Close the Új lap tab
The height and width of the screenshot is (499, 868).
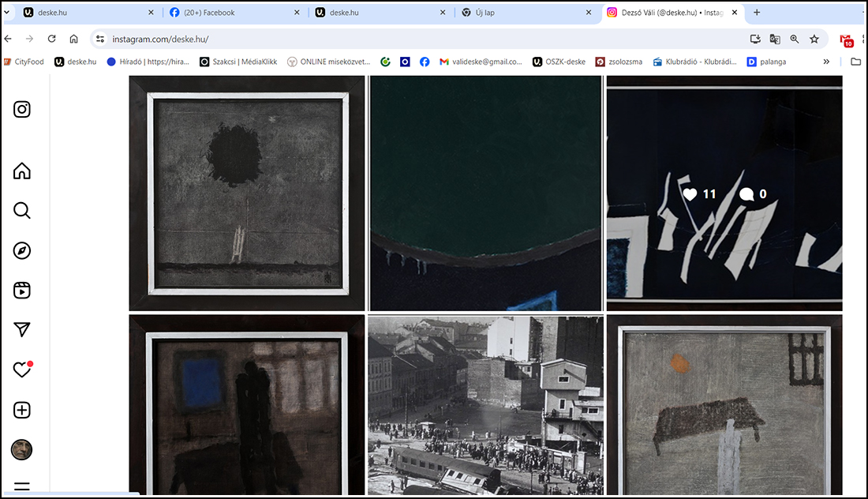click(589, 12)
